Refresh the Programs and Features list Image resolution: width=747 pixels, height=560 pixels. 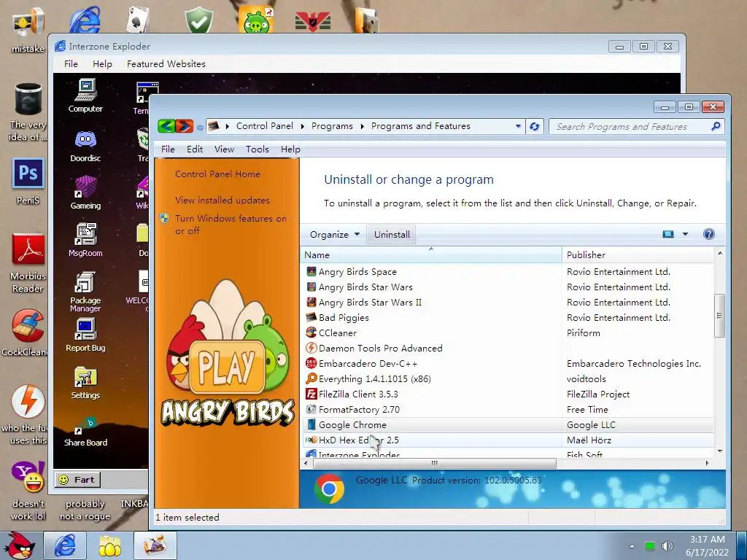click(x=535, y=127)
